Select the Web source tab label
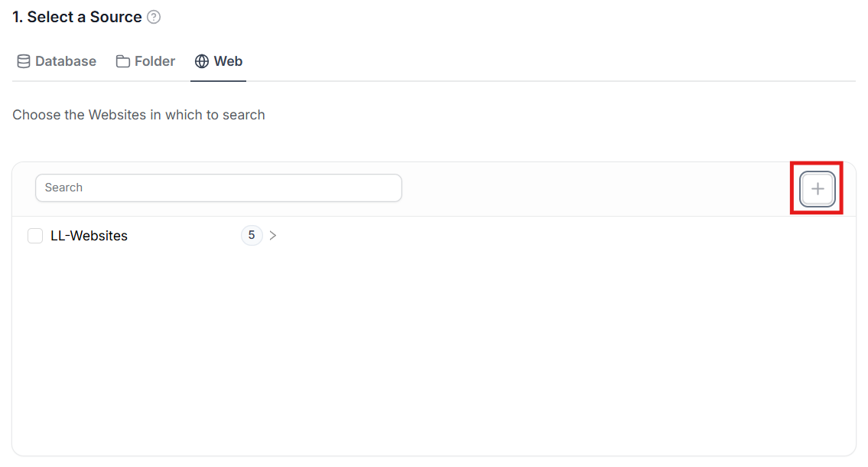The height and width of the screenshot is (467, 868). (228, 61)
